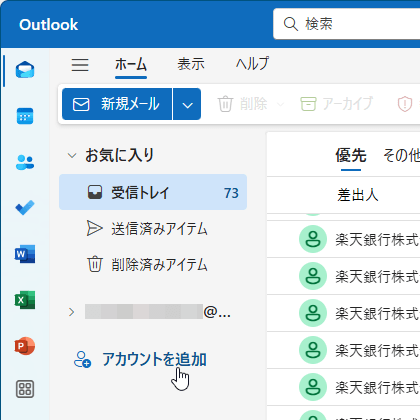This screenshot has width=420, height=420.
Task: Select the 優先 inbox tab
Action: pos(351,156)
